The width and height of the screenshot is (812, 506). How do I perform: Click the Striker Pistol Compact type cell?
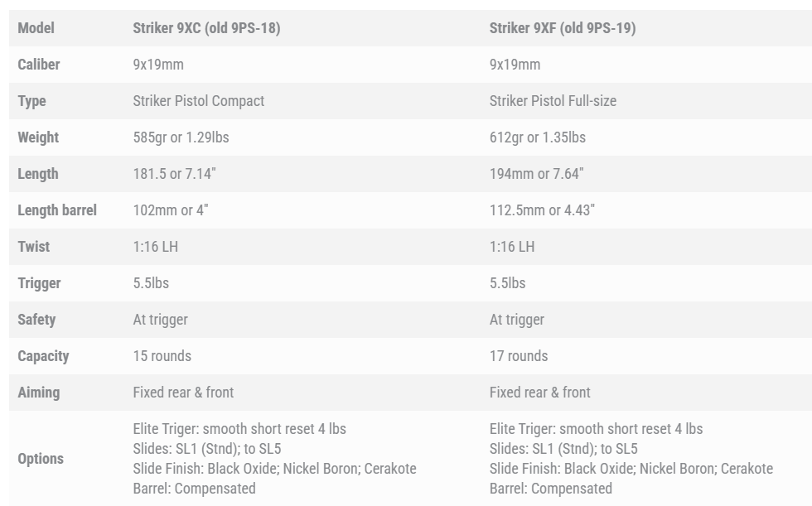click(x=199, y=101)
